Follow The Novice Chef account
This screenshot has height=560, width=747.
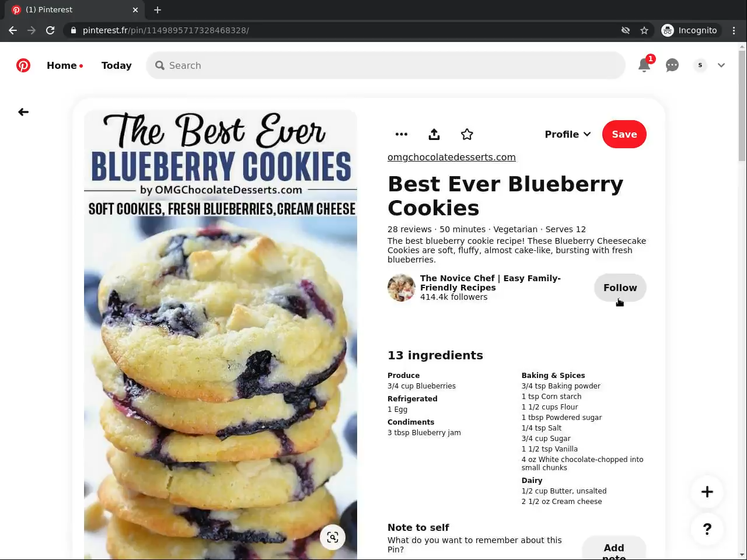(620, 288)
